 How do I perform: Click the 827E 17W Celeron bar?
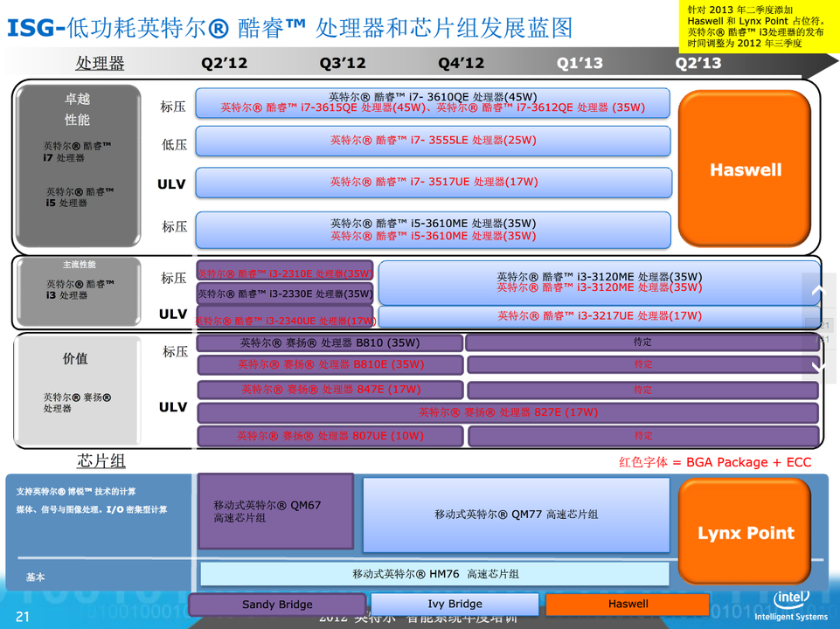(507, 412)
